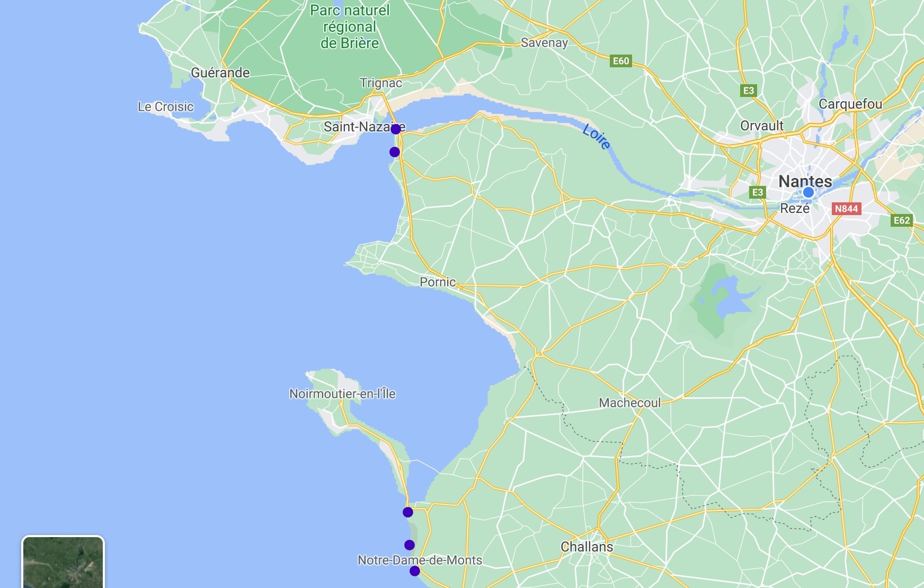Click the E62 road shield
Viewport: 924px width, 588px height.
[x=902, y=220]
